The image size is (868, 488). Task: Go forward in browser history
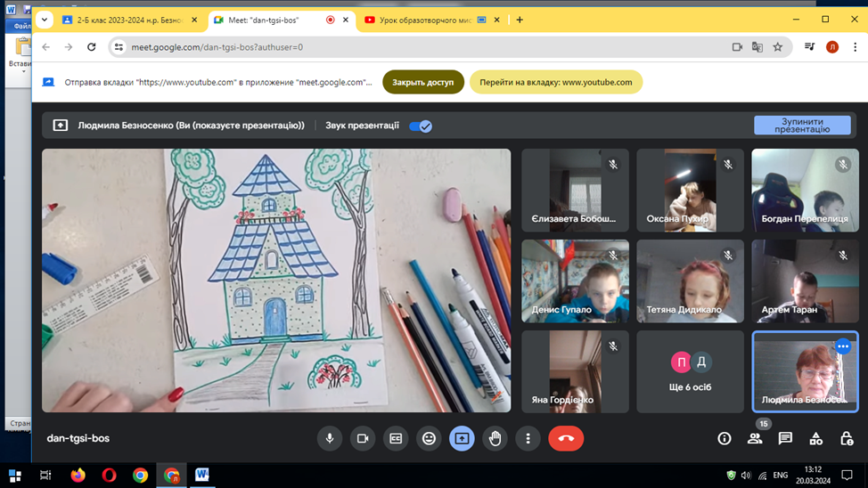[68, 47]
